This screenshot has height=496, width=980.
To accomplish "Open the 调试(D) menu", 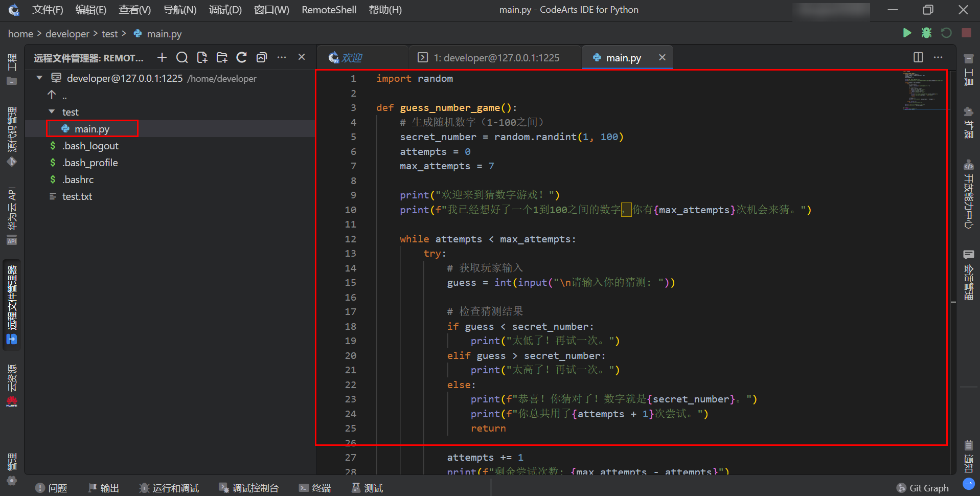I will point(225,10).
